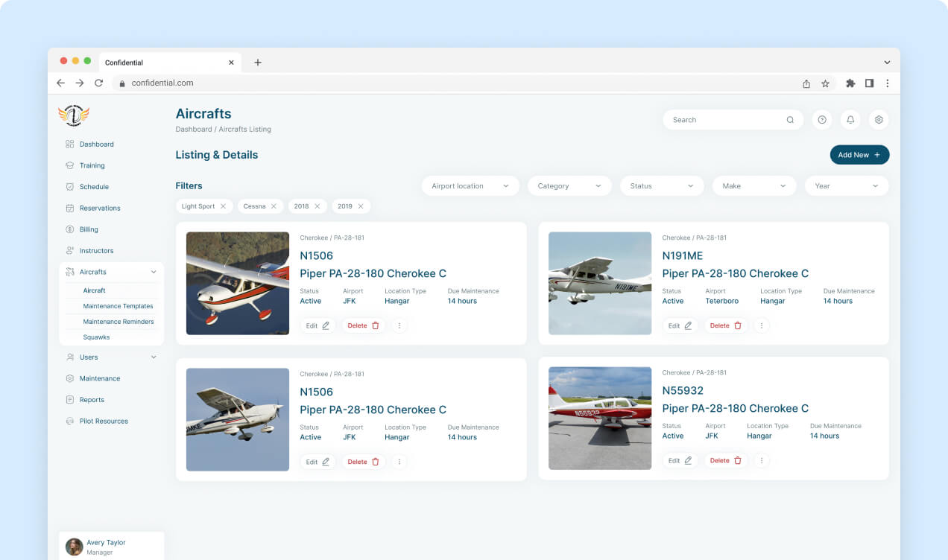Remove the Light Sport filter chip
948x560 pixels.
223,206
